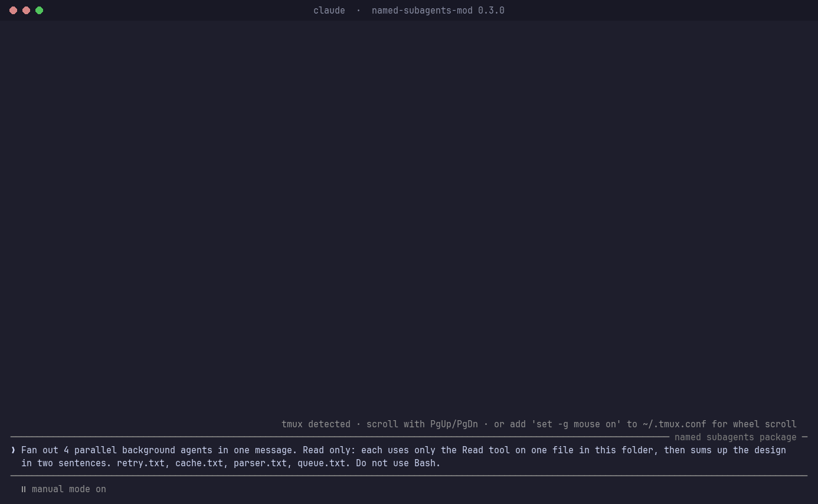This screenshot has width=818, height=504.
Task: Click the green maximize window button
Action: [x=39, y=11]
